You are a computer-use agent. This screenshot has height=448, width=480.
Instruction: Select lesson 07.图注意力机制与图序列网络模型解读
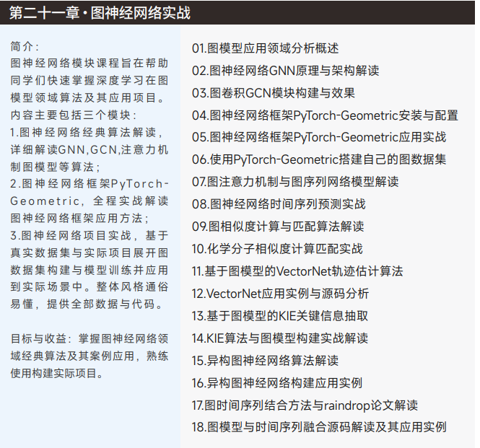(x=295, y=182)
